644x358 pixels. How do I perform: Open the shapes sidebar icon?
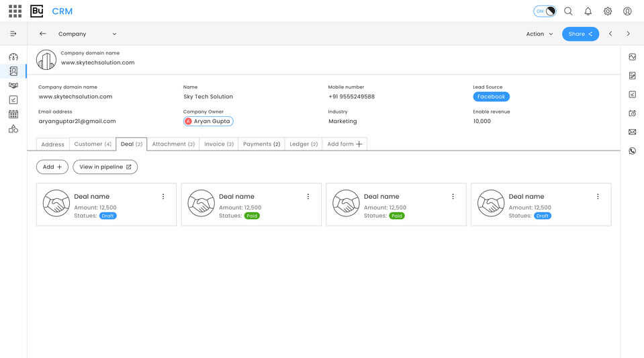point(13,129)
